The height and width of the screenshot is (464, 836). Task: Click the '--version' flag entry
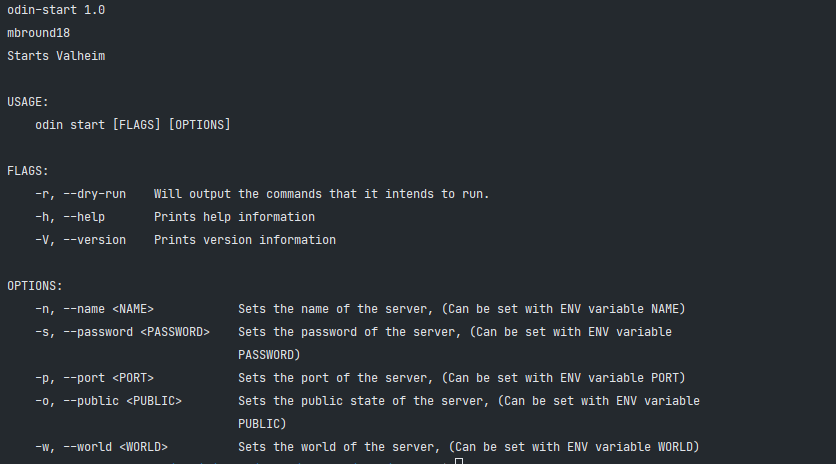(x=94, y=240)
